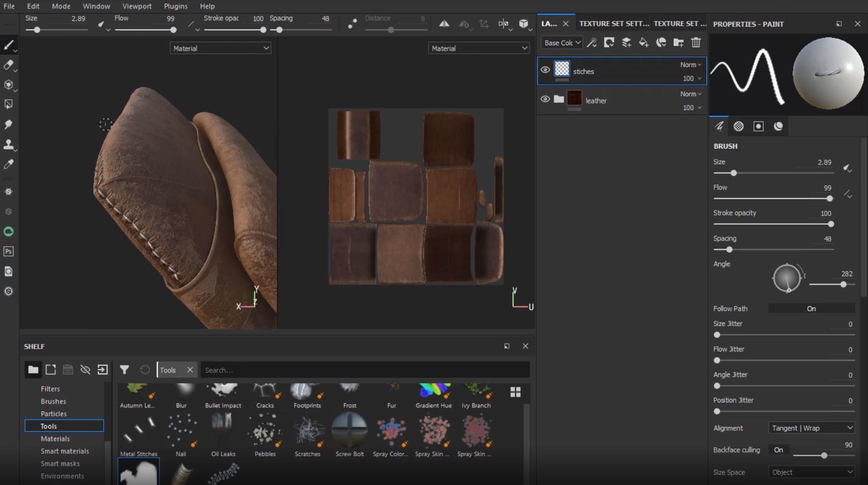This screenshot has width=868, height=485.
Task: Add a new folder in layer stack
Action: tap(678, 42)
